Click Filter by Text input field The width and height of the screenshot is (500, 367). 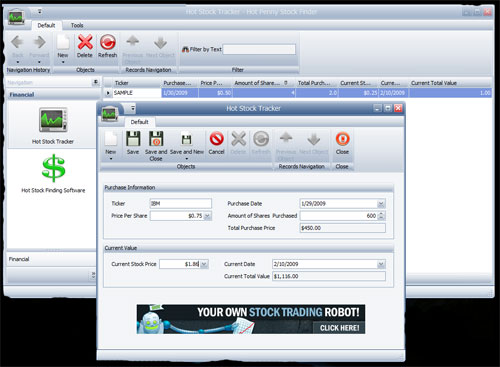pyautogui.click(x=259, y=50)
